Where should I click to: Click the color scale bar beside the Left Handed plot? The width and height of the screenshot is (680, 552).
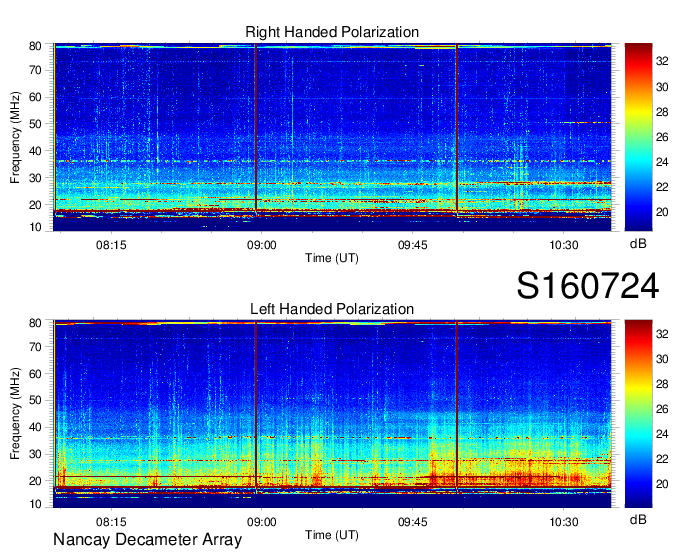coord(638,414)
